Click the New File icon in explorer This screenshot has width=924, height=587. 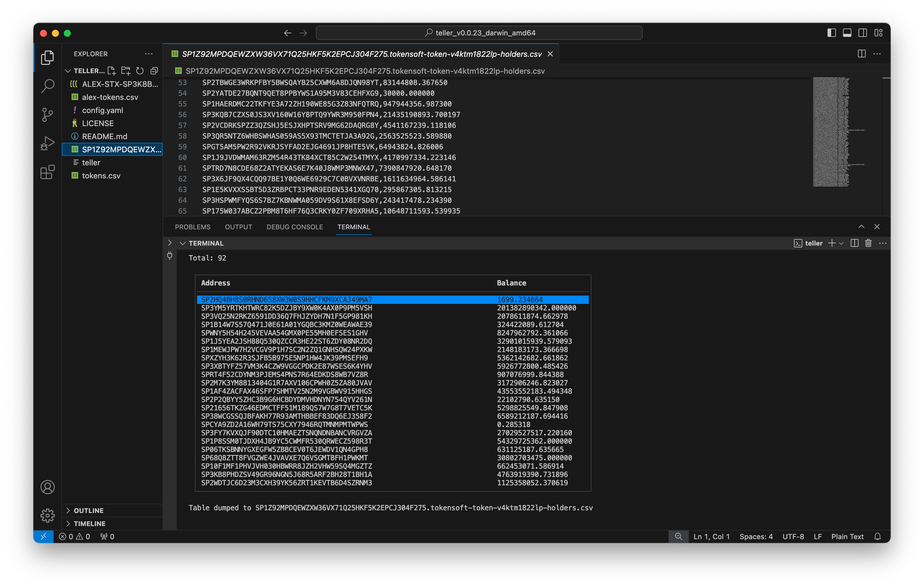point(112,71)
